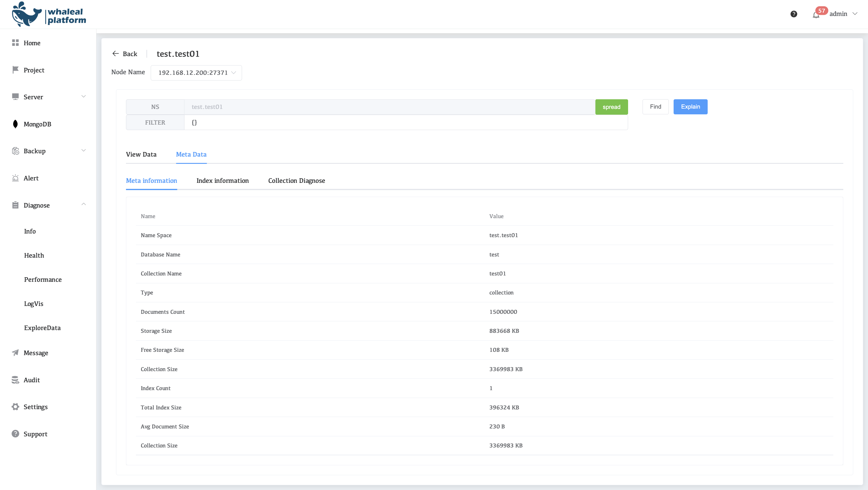Click the help question mark icon

pyautogui.click(x=794, y=14)
